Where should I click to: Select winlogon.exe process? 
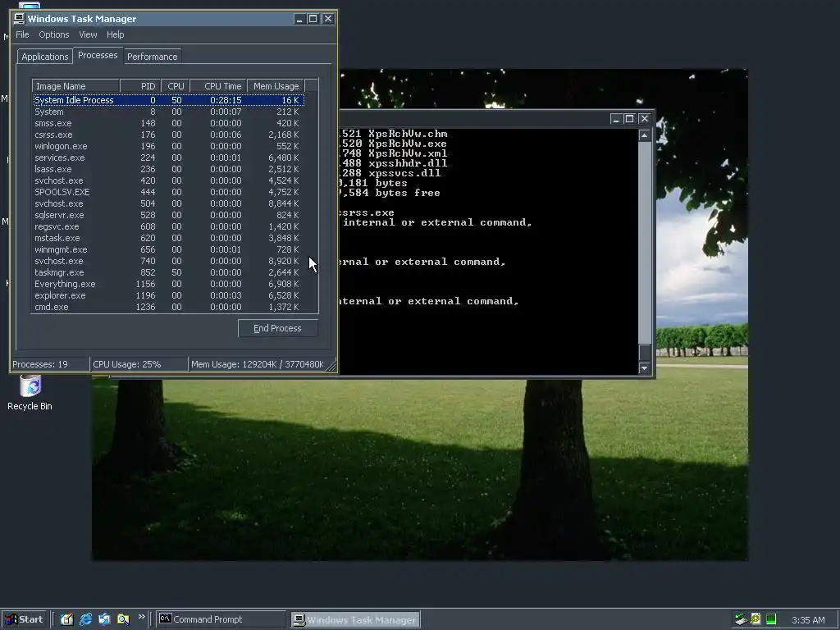click(168, 146)
